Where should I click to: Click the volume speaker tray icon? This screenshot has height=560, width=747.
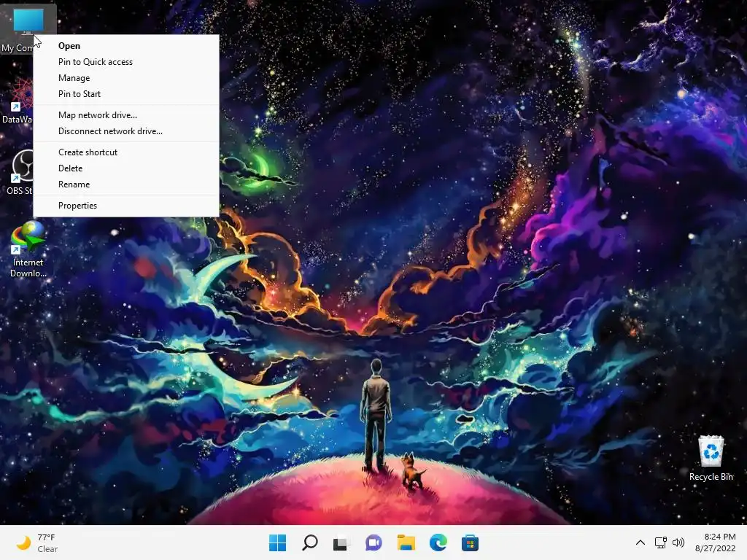pyautogui.click(x=678, y=542)
